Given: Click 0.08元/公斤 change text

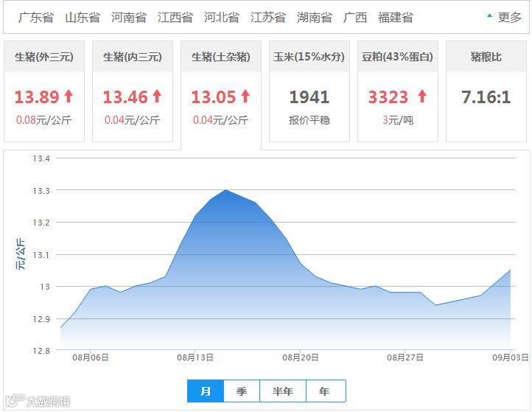Looking at the screenshot, I should pos(43,120).
